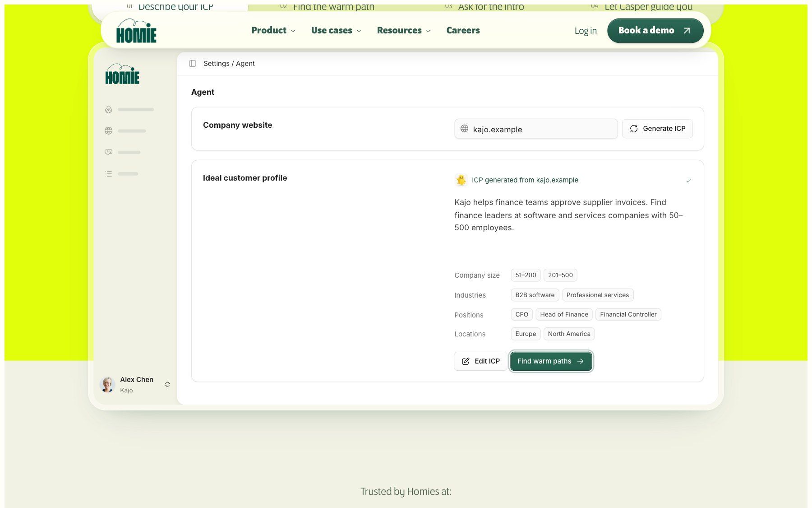The width and height of the screenshot is (812, 508).
Task: Select the flame icon in the sidebar
Action: click(108, 109)
